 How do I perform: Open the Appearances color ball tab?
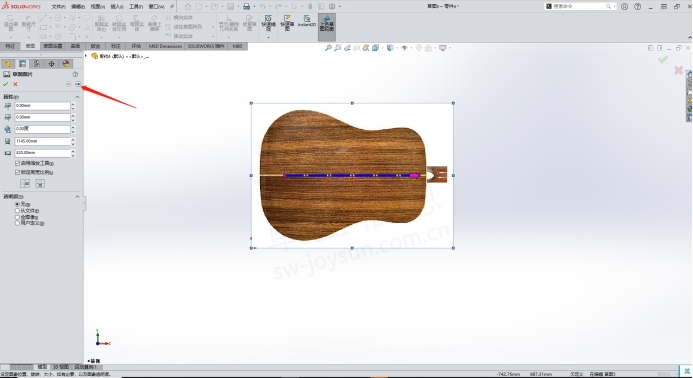click(x=66, y=64)
